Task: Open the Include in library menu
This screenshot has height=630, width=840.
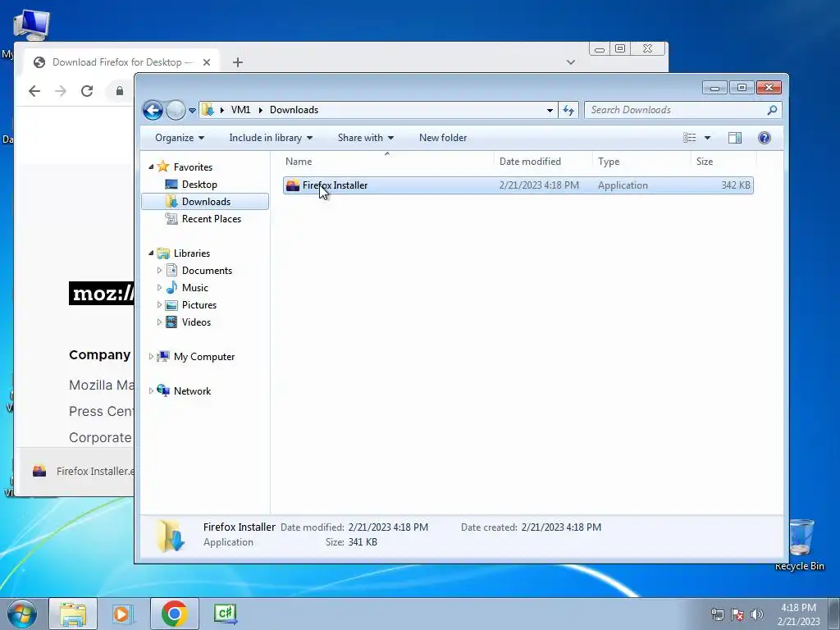Action: [x=271, y=138]
